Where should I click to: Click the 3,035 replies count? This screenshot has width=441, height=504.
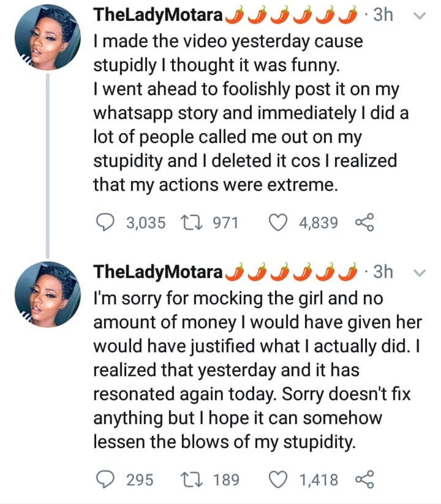146,223
